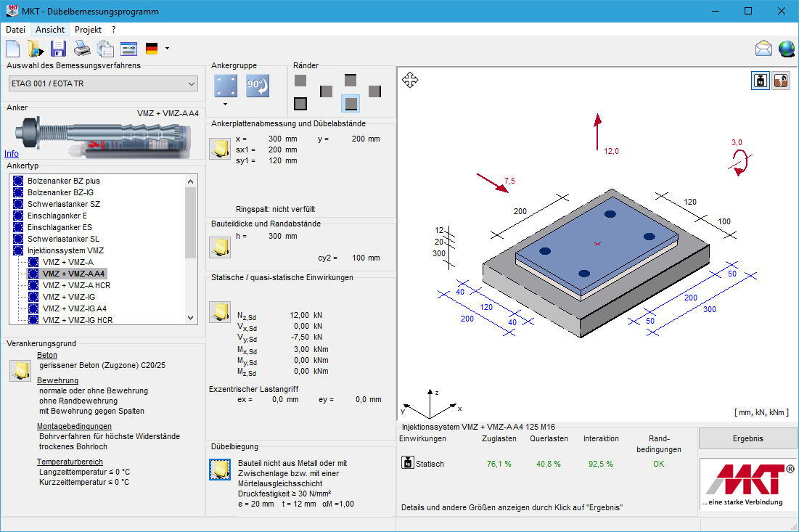
Task: Create a new project with the blank page icon
Action: [x=13, y=49]
